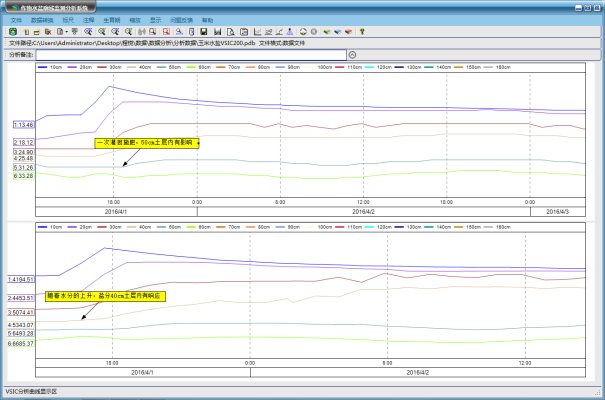Click the page-with-magnifier print preview icon

[x=230, y=32]
